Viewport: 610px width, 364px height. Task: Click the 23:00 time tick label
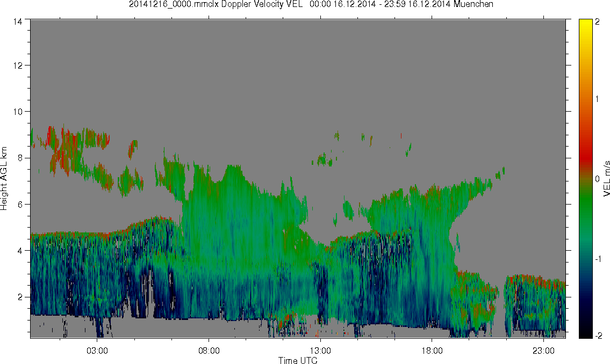coord(543,351)
